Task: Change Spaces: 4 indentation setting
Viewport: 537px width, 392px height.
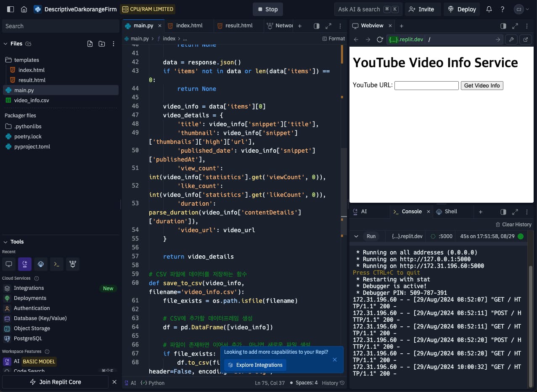Action: pos(307,383)
